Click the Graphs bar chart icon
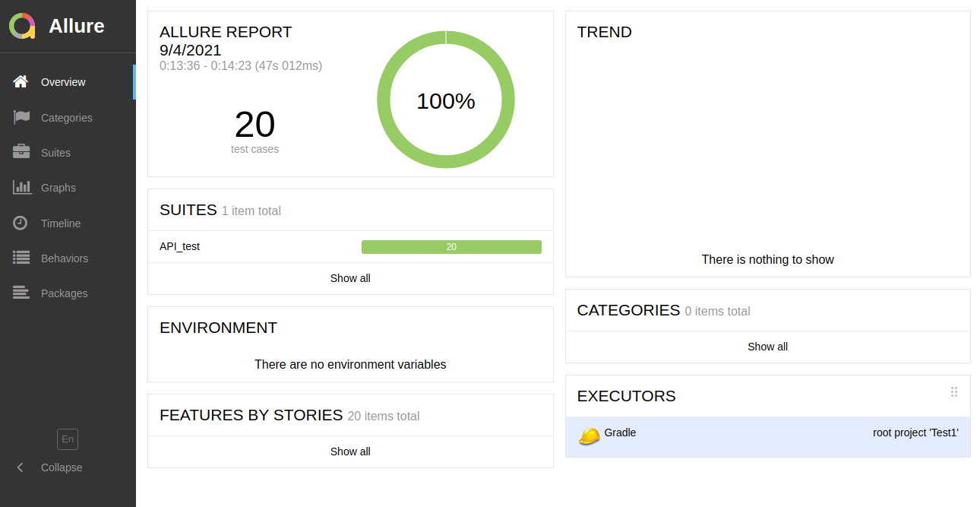Viewport: 980px width, 507px height. point(22,187)
